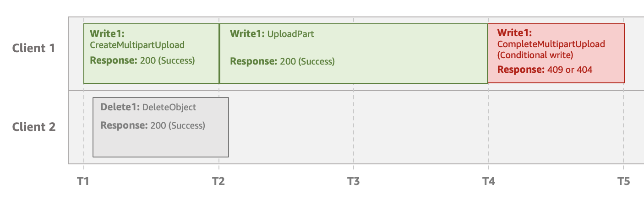Click the T5 time label

coord(623,181)
